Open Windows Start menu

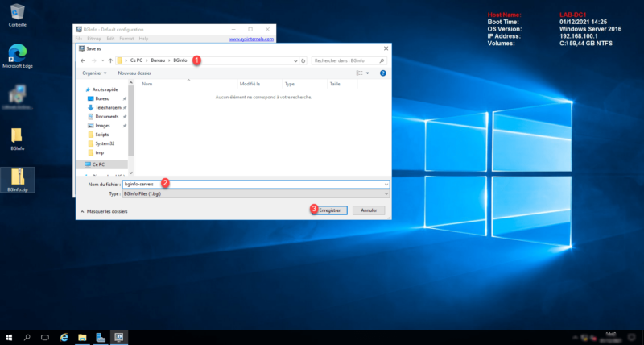(x=9, y=338)
